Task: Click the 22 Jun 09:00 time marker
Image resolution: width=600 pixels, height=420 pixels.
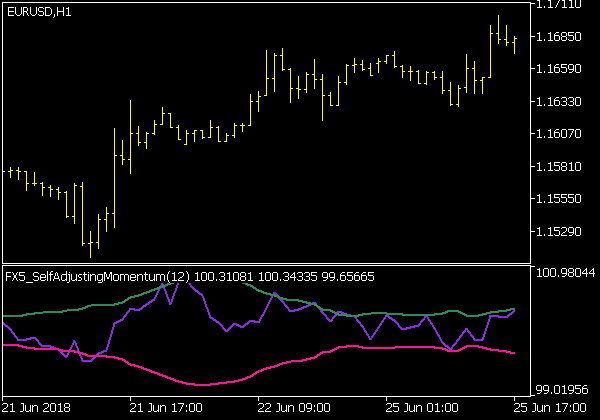Action: (294, 408)
